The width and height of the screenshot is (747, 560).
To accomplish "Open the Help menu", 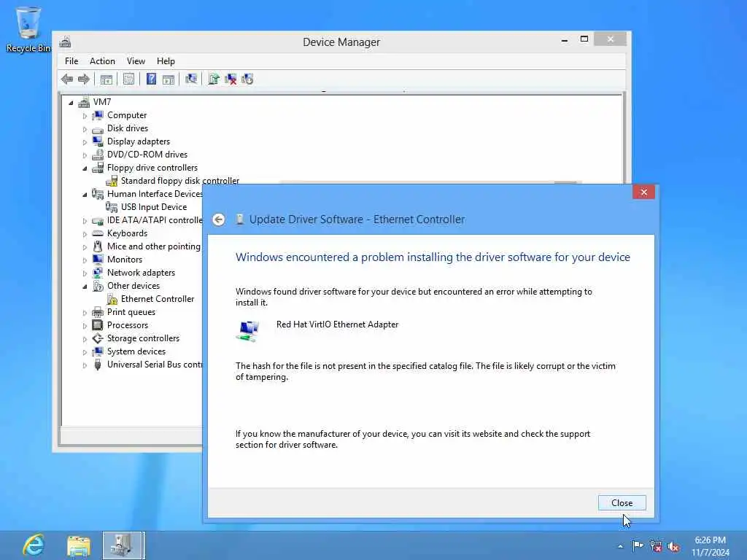I will (166, 61).
